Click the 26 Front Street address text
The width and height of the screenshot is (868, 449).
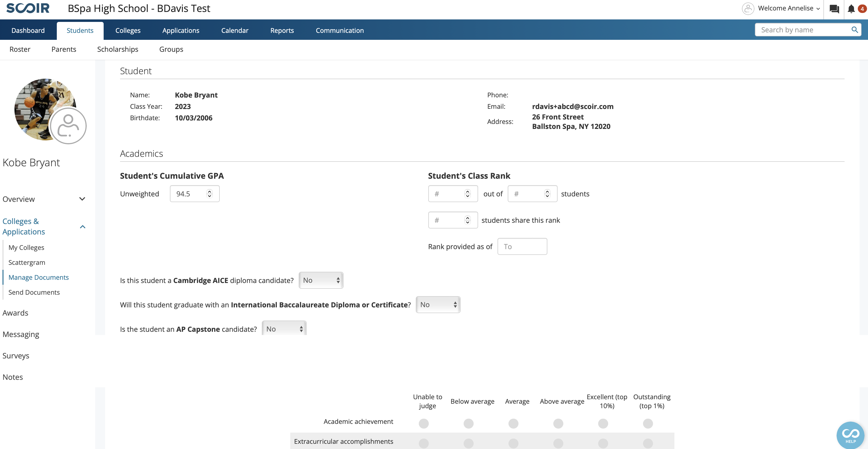pos(558,117)
